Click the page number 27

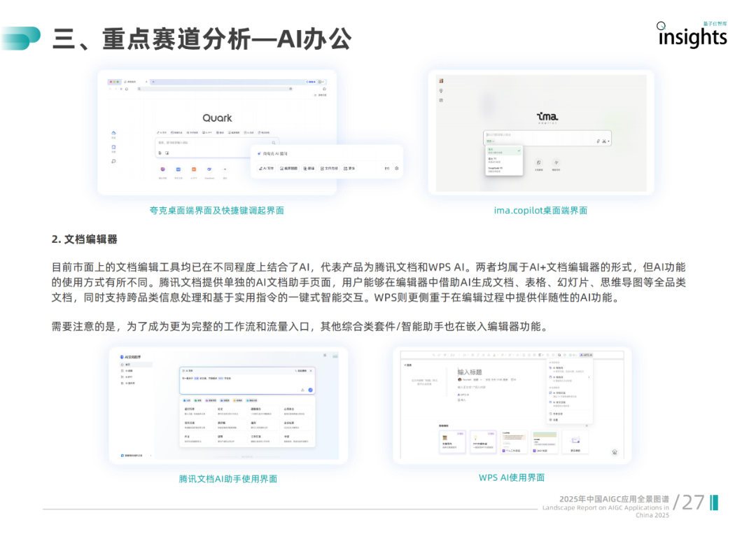tap(693, 503)
